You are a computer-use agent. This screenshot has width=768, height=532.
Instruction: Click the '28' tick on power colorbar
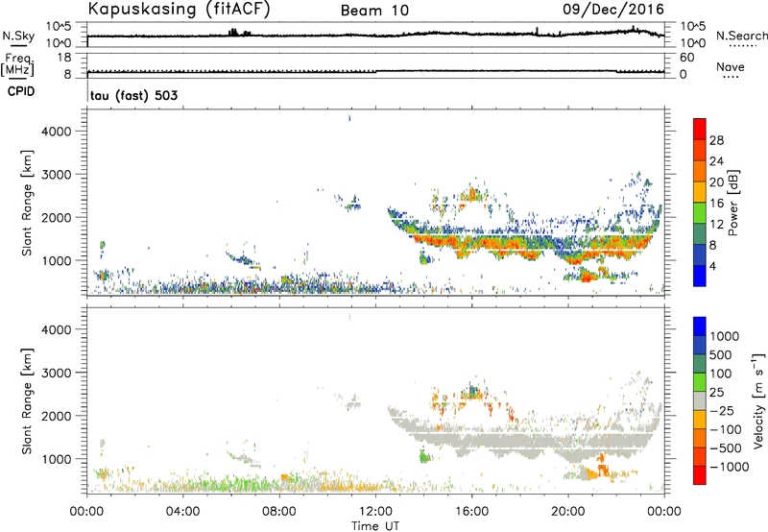[x=716, y=140]
